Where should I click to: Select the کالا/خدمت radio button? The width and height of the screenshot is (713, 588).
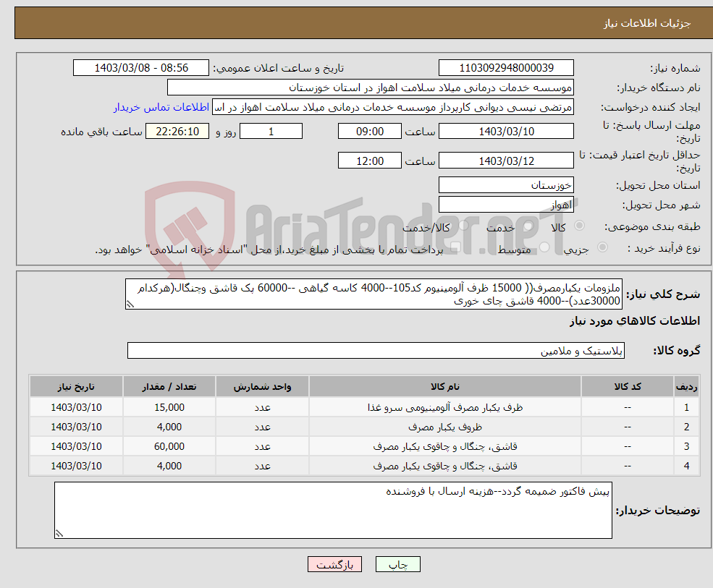click(x=463, y=226)
